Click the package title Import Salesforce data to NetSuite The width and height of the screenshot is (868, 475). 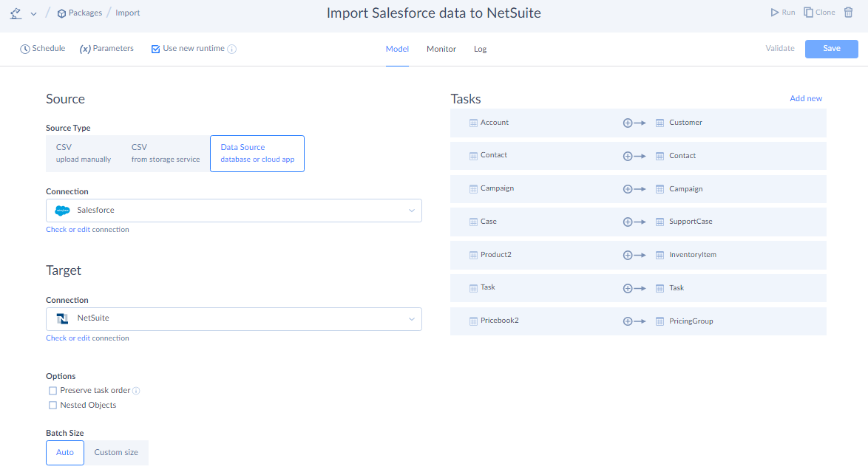click(x=433, y=13)
